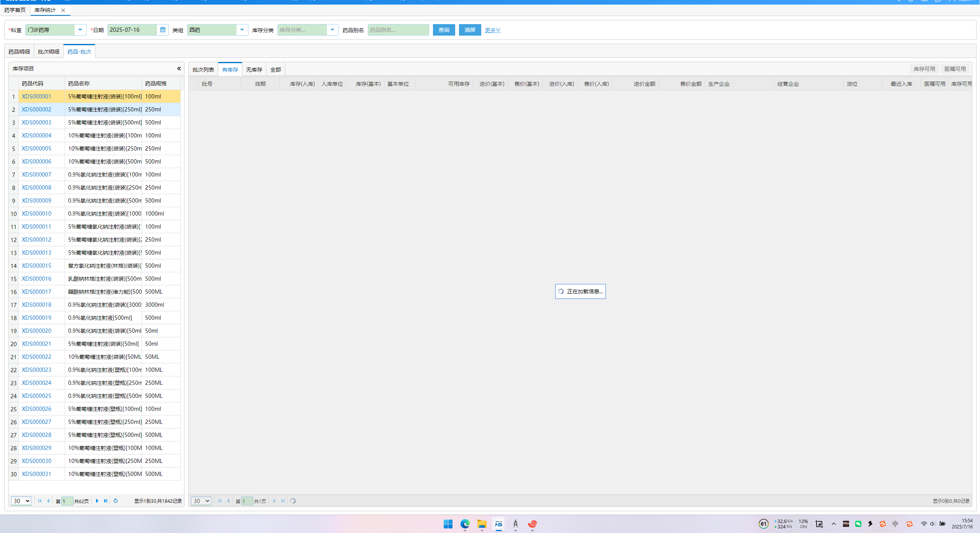Switch to the 批次明细 tab
The width and height of the screenshot is (980, 533).
(49, 52)
